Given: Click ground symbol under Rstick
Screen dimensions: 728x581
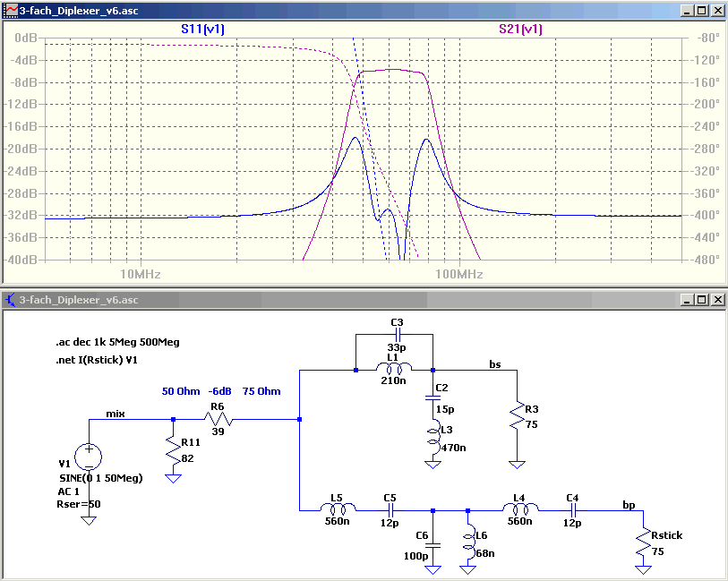Looking at the screenshot, I should click(x=644, y=570).
